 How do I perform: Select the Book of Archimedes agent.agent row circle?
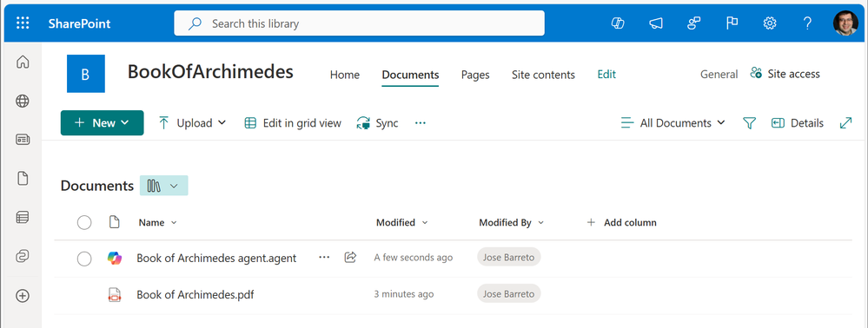pos(84,258)
